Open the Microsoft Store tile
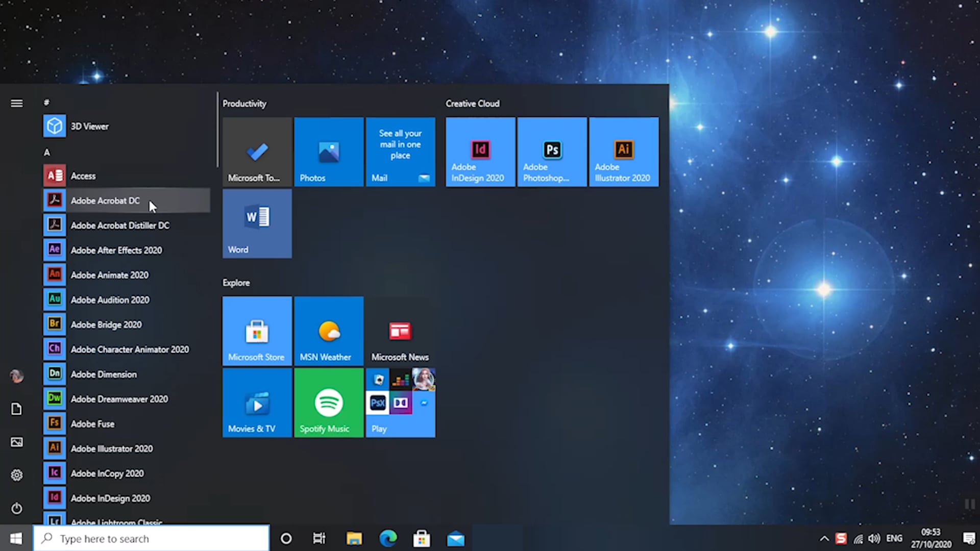The height and width of the screenshot is (551, 980). (x=257, y=331)
